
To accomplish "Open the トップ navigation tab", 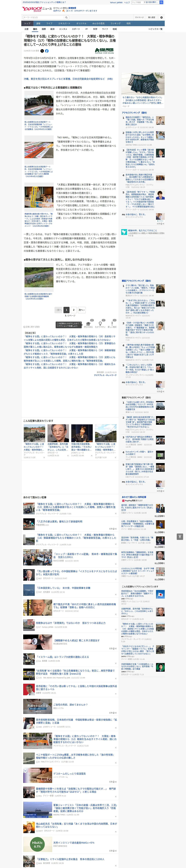I will [x=27, y=24].
